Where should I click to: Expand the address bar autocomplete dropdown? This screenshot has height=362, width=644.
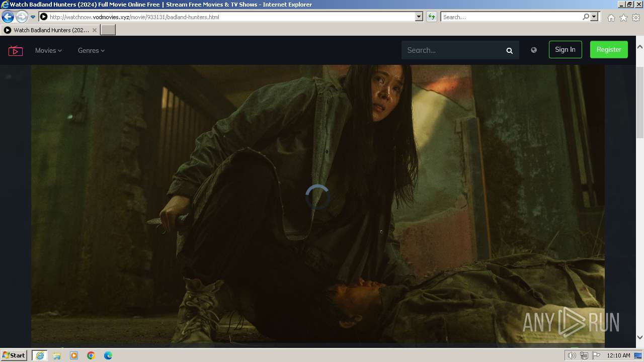pyautogui.click(x=419, y=17)
